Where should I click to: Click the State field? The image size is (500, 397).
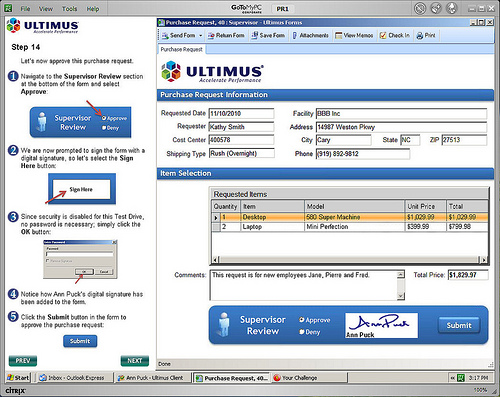(x=410, y=140)
